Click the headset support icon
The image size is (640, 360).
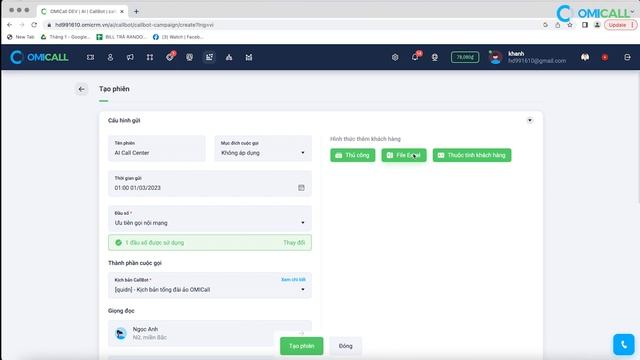[435, 58]
